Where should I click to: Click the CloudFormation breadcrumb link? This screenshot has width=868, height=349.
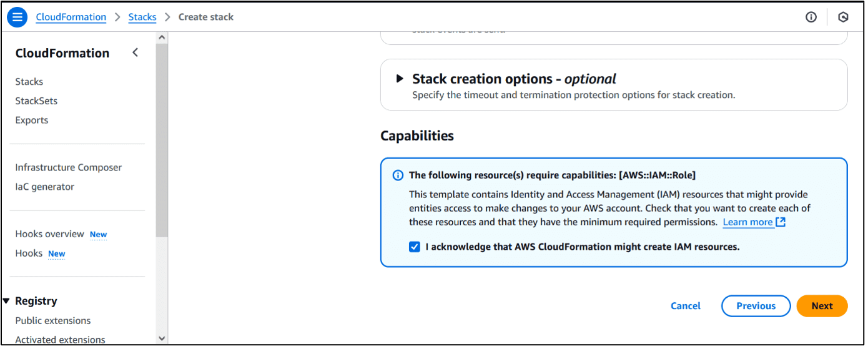pos(71,17)
